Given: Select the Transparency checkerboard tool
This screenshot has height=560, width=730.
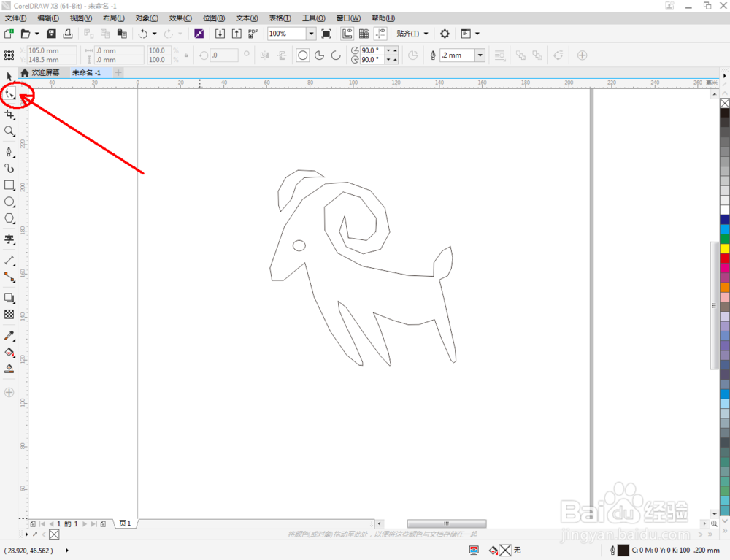Looking at the screenshot, I should (x=9, y=314).
